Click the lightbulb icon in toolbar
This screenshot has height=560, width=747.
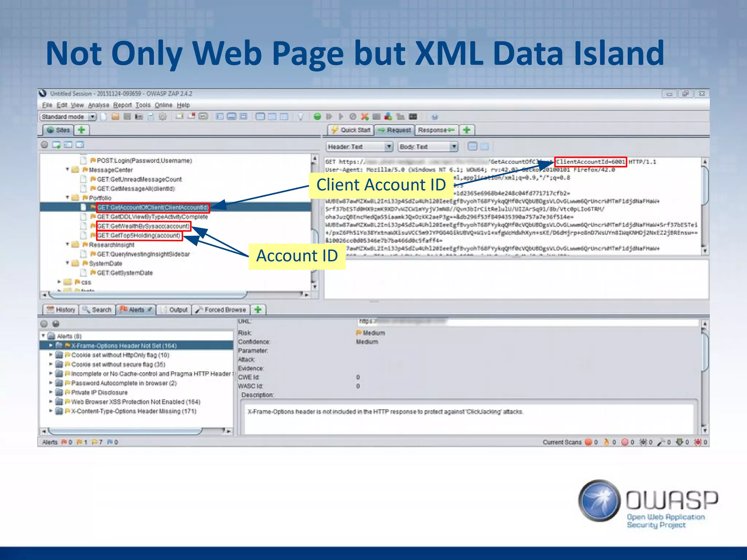coord(300,117)
